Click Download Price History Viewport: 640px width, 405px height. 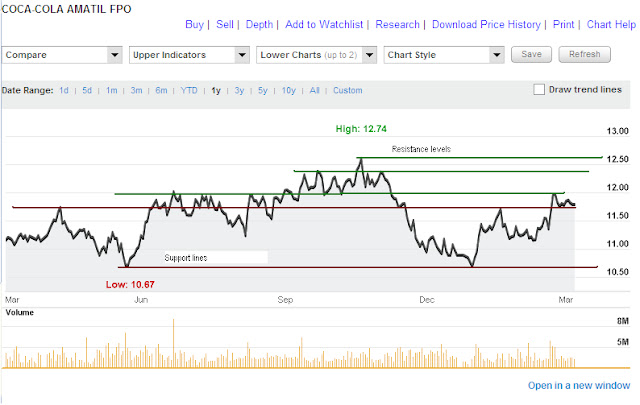click(486, 25)
